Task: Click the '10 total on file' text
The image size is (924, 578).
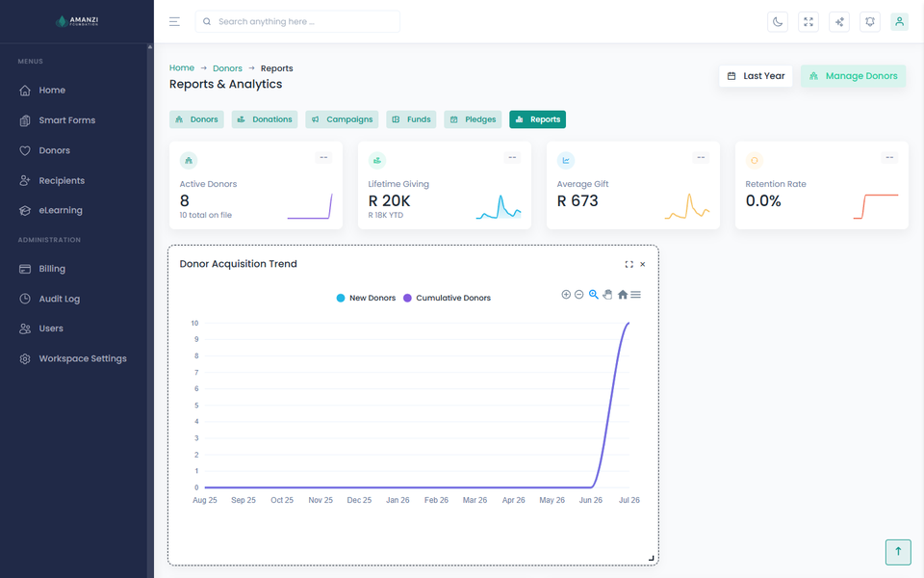Action: click(206, 215)
